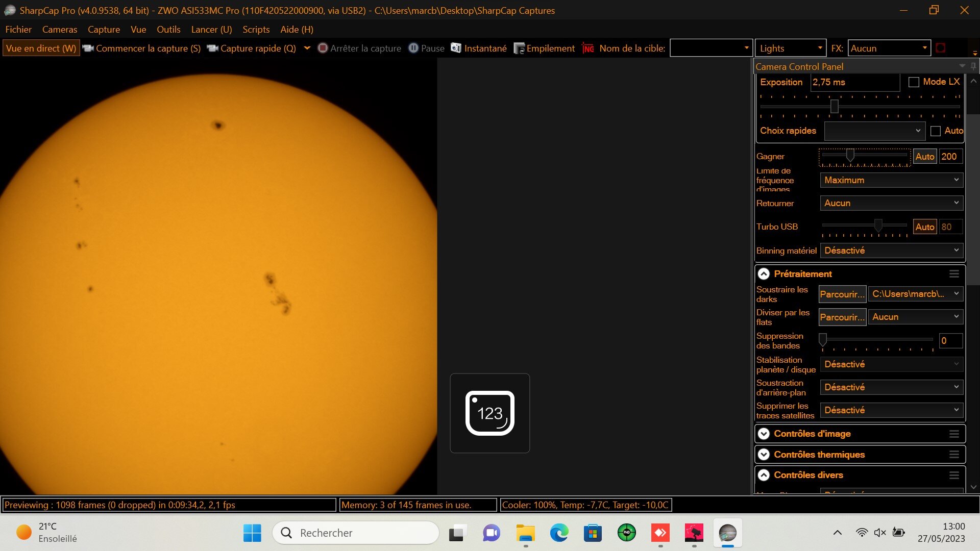Click Parcourir for Soustraire les darks
This screenshot has width=980, height=551.
[842, 294]
